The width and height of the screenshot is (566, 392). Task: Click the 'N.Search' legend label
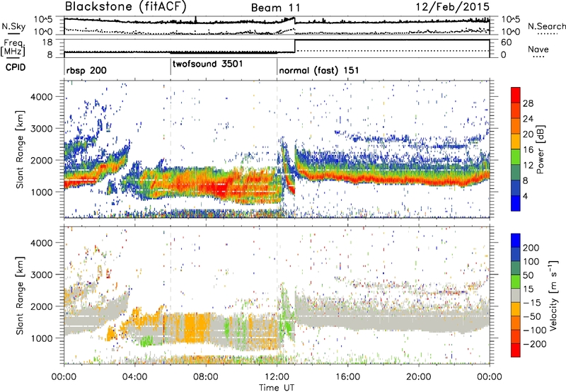pos(546,26)
